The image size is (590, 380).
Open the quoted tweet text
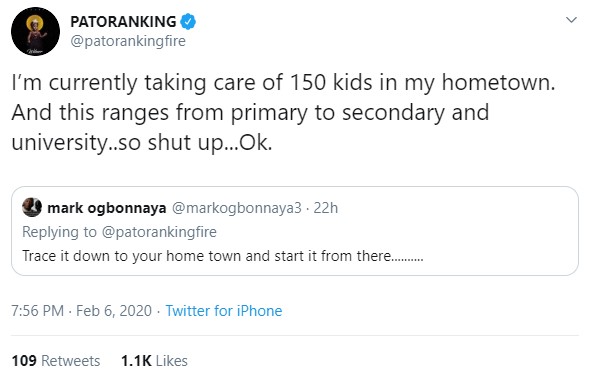tap(223, 256)
